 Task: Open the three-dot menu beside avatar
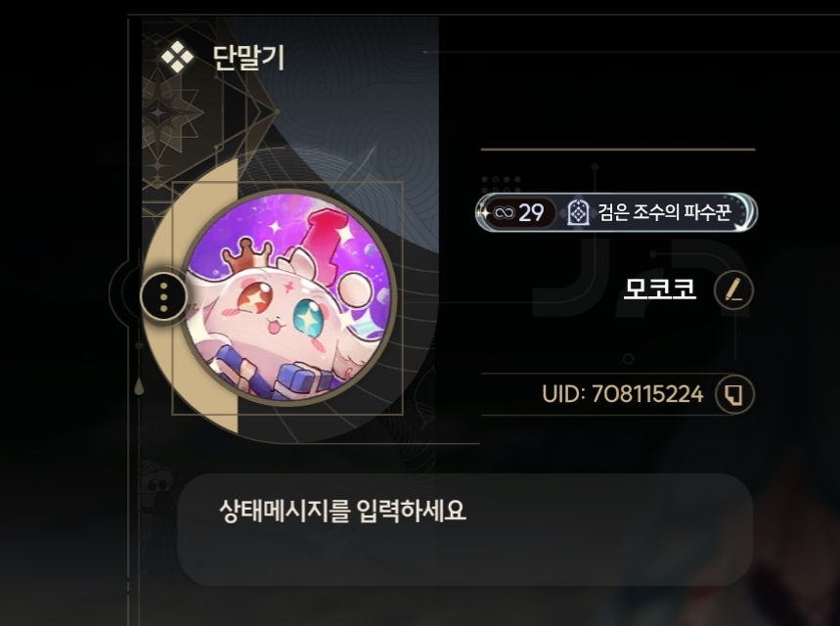tap(163, 296)
